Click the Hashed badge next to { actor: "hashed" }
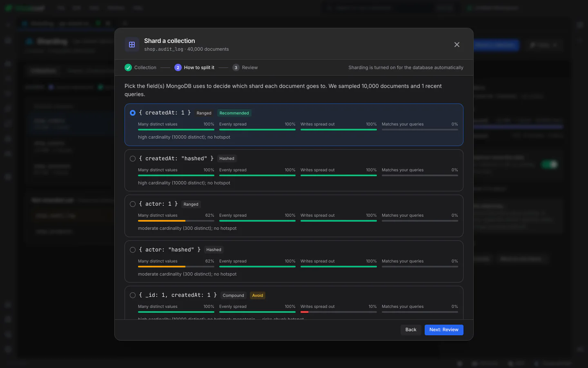This screenshot has height=368, width=588. click(x=214, y=250)
